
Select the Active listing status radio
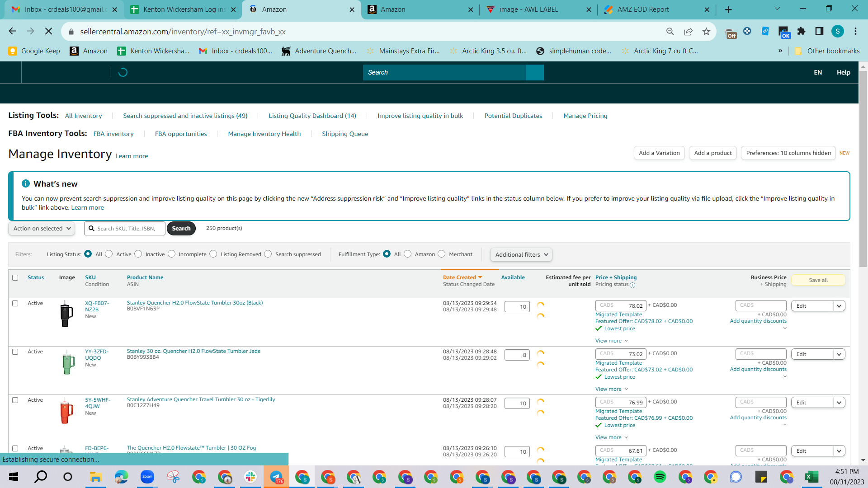click(109, 254)
